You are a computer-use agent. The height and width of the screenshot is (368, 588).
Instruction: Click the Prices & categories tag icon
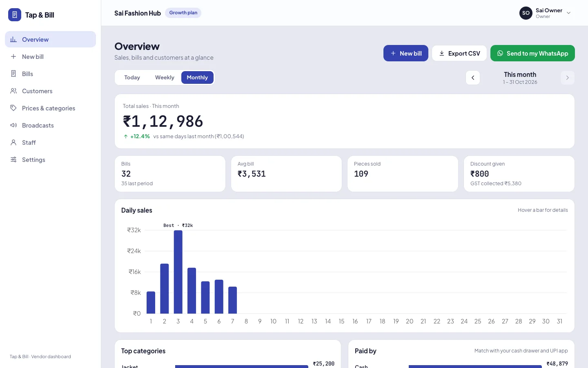13,108
